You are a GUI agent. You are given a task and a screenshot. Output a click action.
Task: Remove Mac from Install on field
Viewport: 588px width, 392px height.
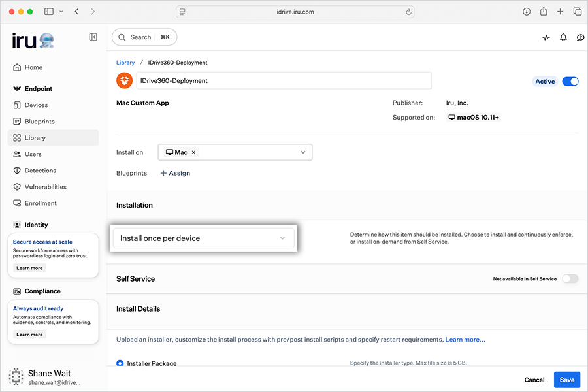pyautogui.click(x=193, y=152)
